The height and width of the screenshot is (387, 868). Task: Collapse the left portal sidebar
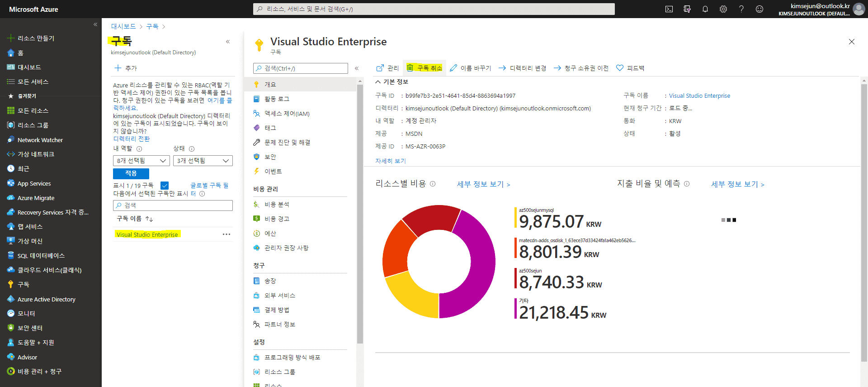(x=95, y=24)
